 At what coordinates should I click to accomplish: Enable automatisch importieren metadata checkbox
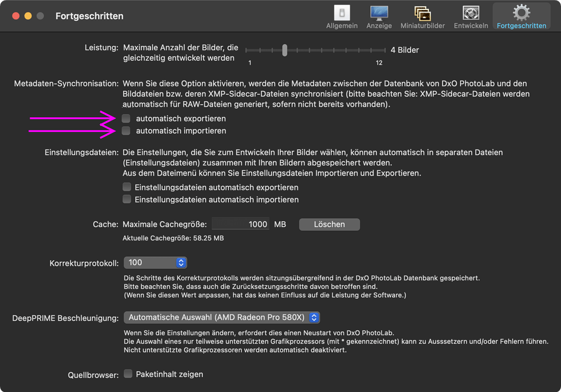pyautogui.click(x=126, y=130)
